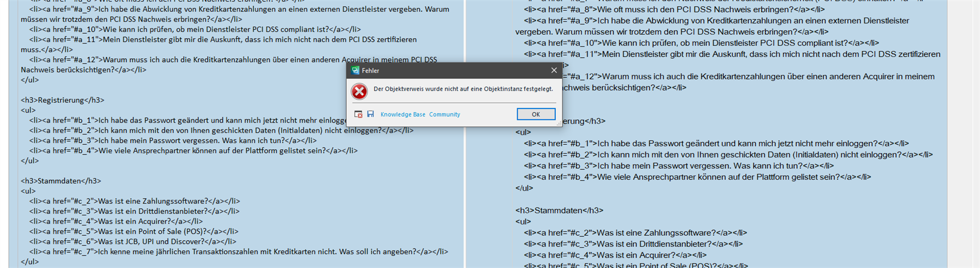Click the resize grip of Fehler dialog
980x268 pixels.
[559, 124]
